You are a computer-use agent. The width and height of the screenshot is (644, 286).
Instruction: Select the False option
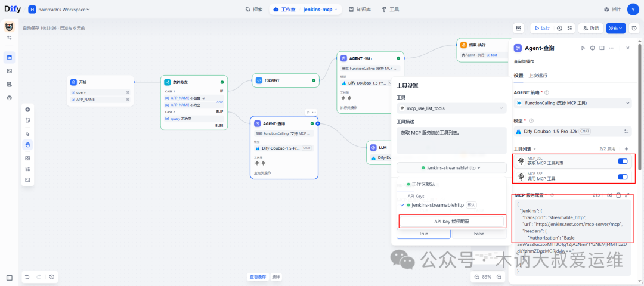478,234
